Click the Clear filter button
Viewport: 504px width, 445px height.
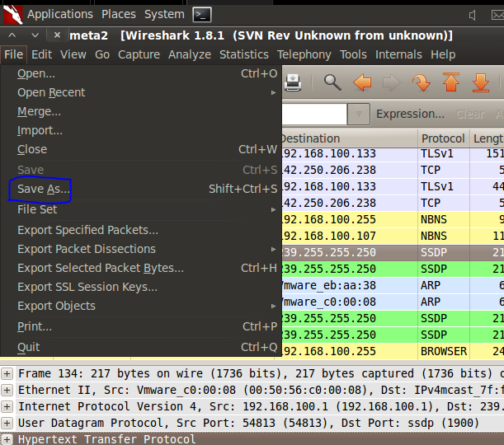pos(470,114)
